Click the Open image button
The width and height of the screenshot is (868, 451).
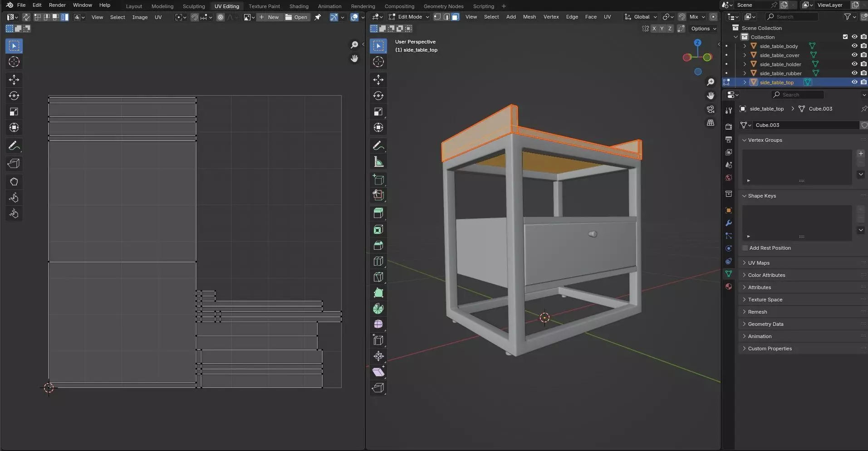point(297,17)
